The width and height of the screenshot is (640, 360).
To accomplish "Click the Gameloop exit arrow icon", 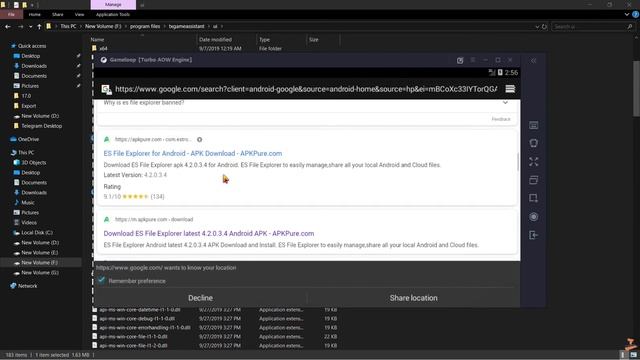I will coord(533,235).
